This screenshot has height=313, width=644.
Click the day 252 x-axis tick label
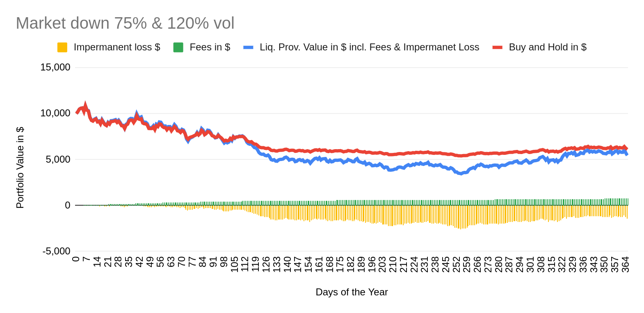[x=456, y=264]
